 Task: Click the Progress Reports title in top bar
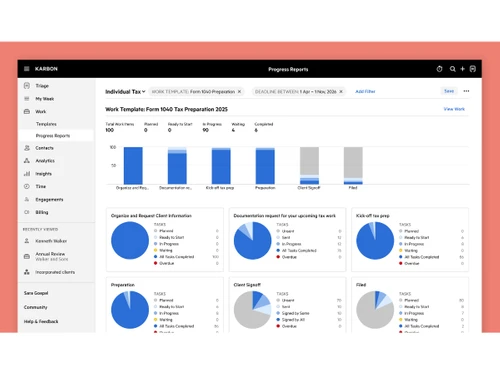(x=288, y=69)
